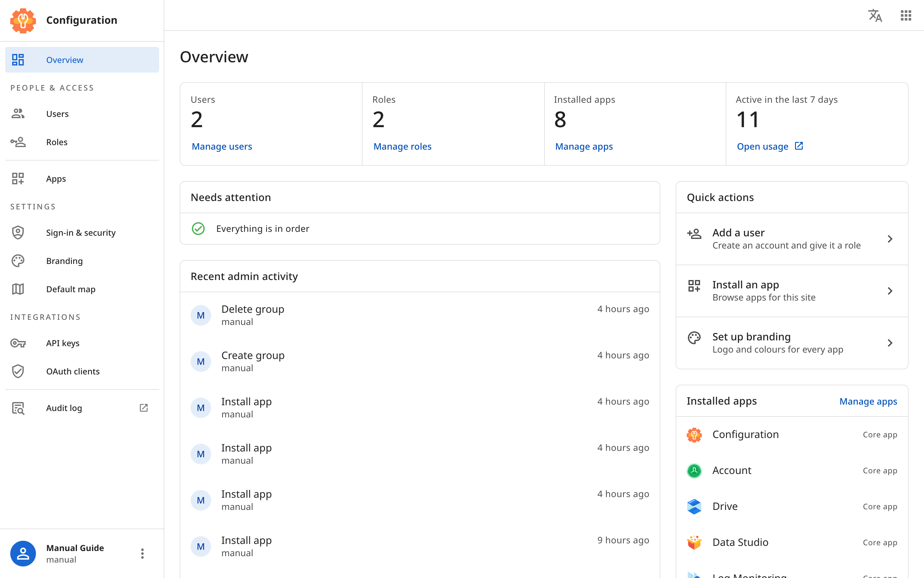This screenshot has height=578, width=924.
Task: Open Sign-in & security settings
Action: [x=82, y=232]
